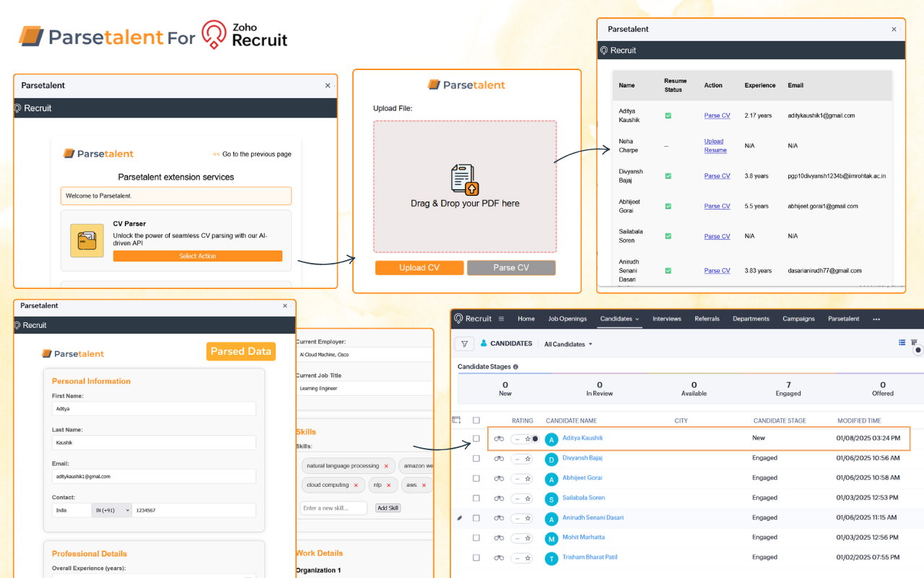Click the First Name field containing Aditya
The width and height of the screenshot is (924, 578).
click(x=154, y=409)
